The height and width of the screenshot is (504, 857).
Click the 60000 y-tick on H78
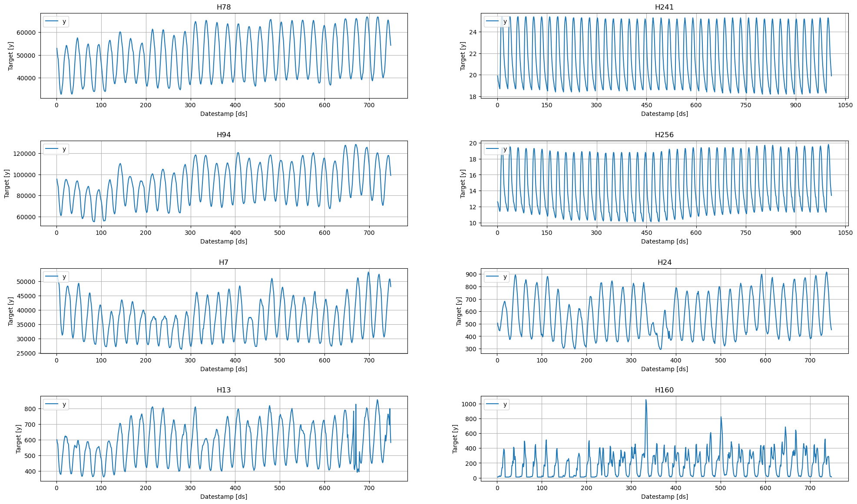click(x=26, y=33)
